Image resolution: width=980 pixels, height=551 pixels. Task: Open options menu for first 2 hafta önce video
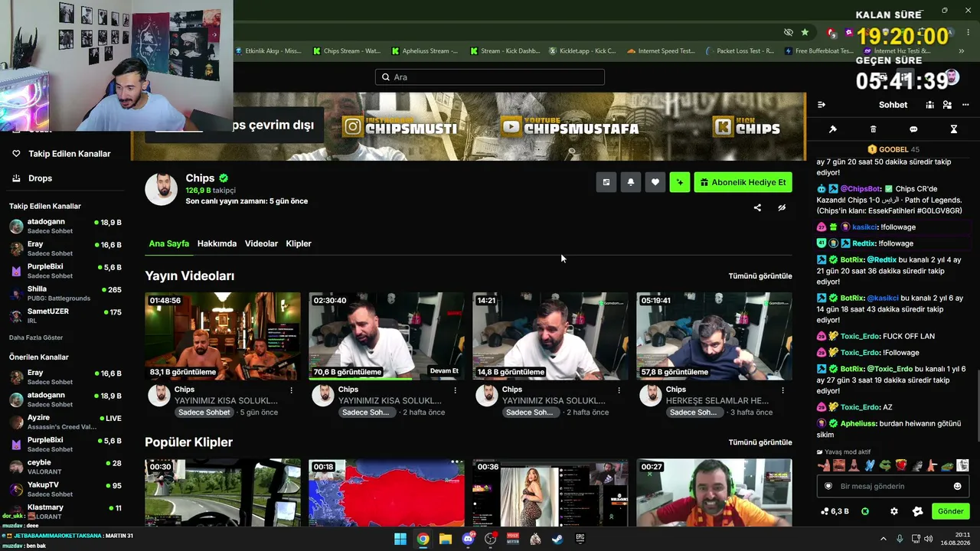(x=455, y=390)
